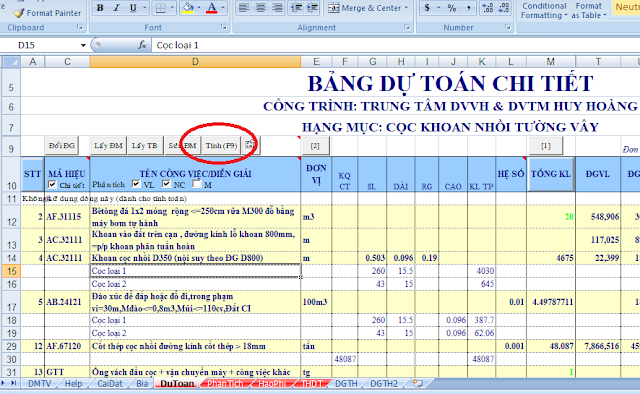Apply percent style
Viewport: 640px width, 394px height.
click(452, 8)
